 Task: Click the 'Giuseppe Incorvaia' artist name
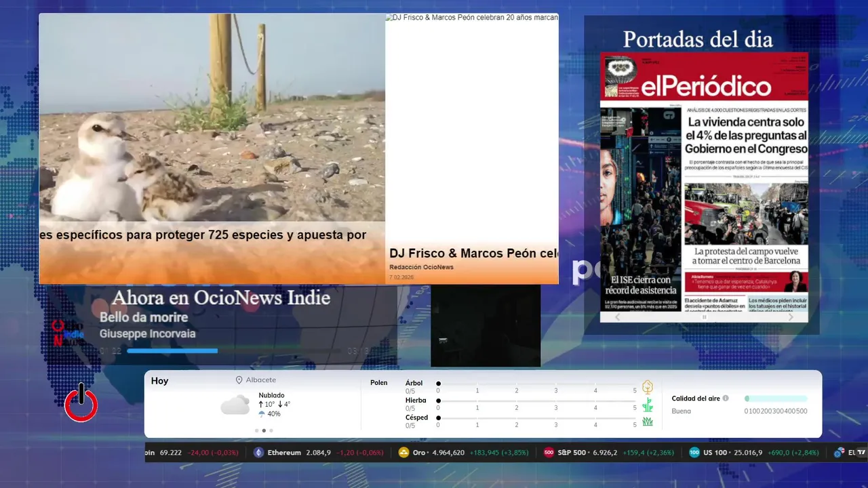tap(147, 333)
